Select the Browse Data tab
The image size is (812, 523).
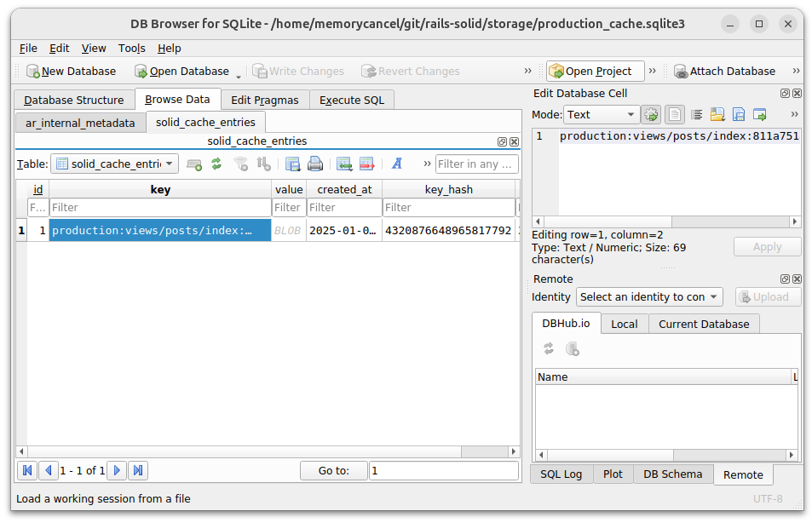pyautogui.click(x=177, y=100)
